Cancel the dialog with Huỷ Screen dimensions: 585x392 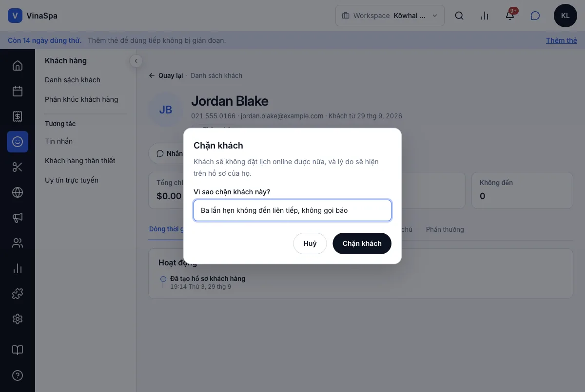tap(310, 243)
